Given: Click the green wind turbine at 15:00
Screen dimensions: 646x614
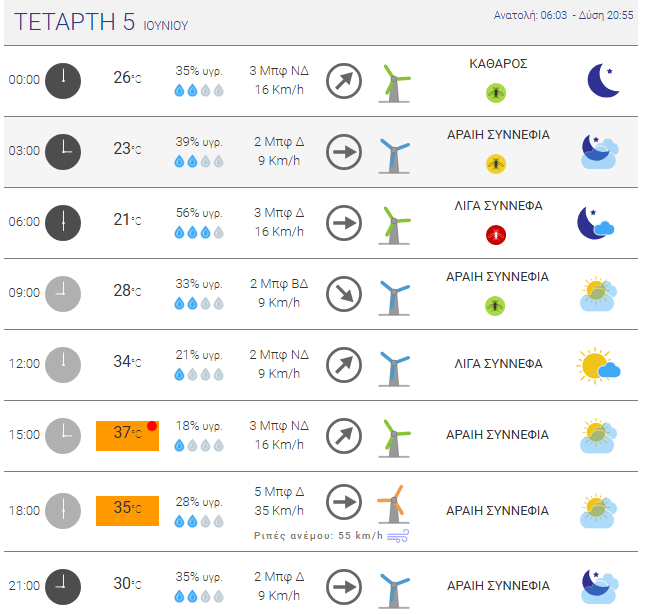Looking at the screenshot, I should click(x=394, y=438).
